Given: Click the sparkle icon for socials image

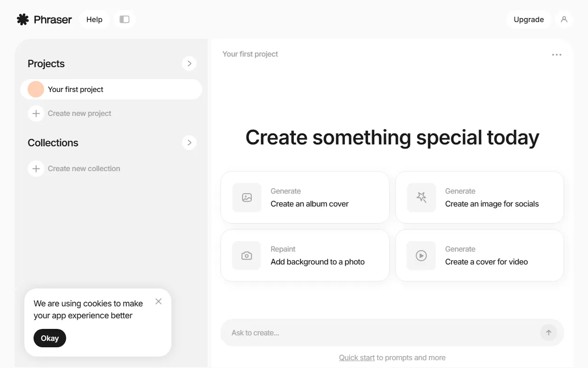Looking at the screenshot, I should (x=421, y=197).
